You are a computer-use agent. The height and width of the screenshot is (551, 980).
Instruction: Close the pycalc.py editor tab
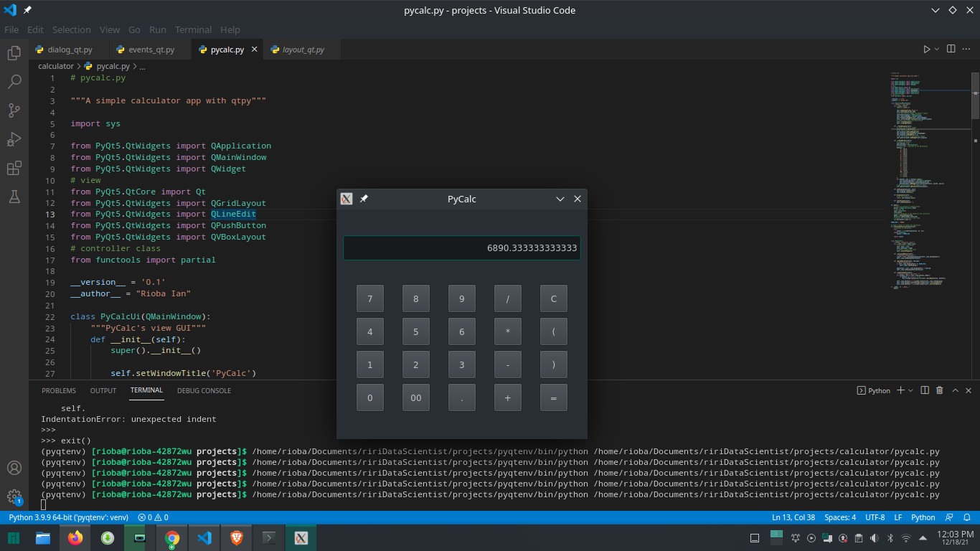[x=254, y=50]
